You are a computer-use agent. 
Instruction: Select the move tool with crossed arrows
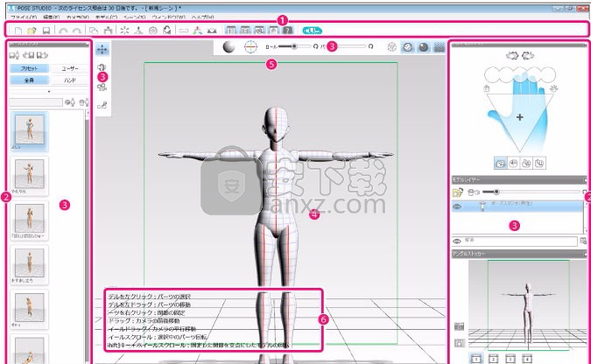(x=102, y=50)
